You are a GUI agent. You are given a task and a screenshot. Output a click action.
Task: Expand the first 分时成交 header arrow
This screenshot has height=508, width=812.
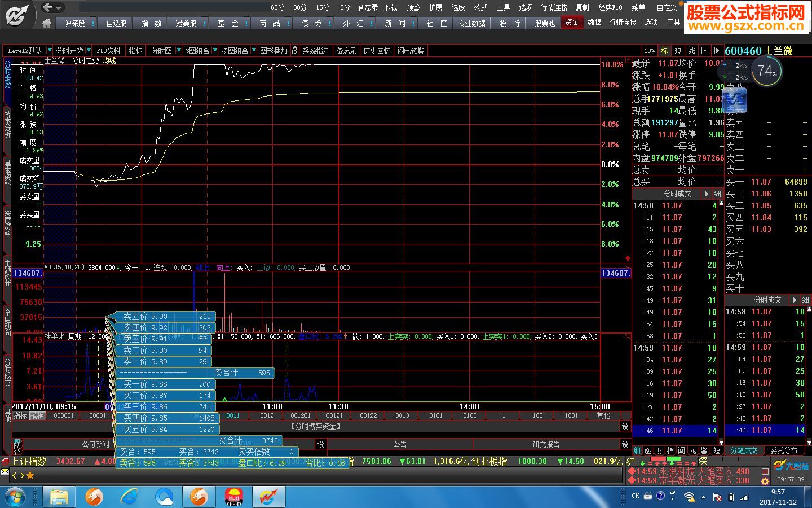tap(706, 194)
